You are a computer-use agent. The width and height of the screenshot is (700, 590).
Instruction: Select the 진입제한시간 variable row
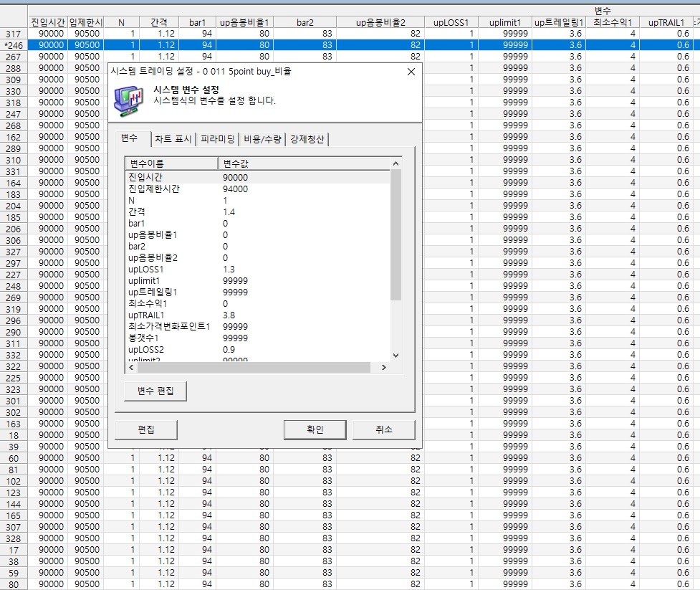coord(154,189)
